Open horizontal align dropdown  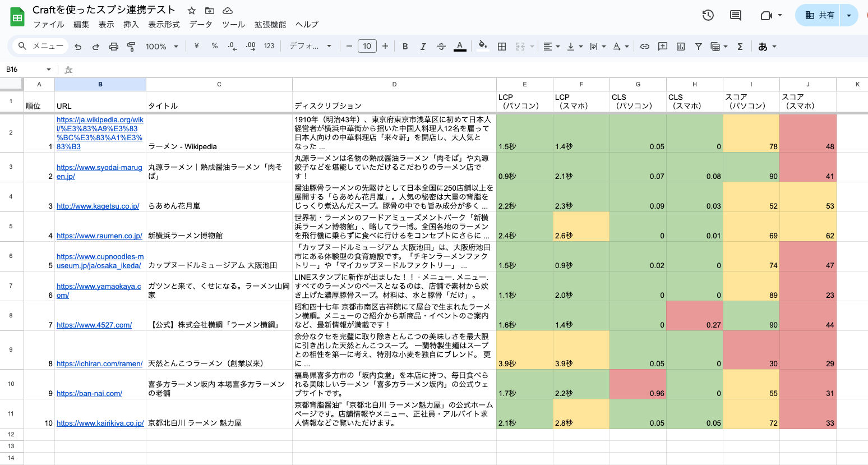[552, 47]
